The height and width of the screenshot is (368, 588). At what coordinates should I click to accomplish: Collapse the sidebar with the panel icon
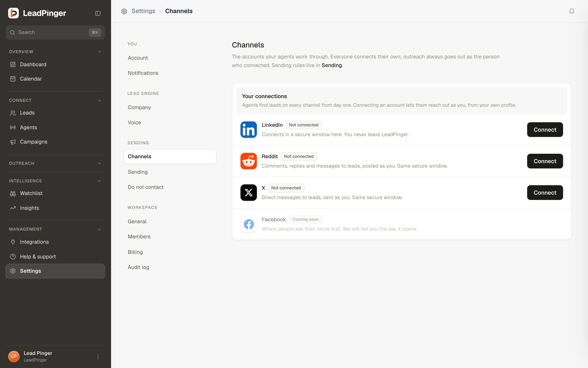98,13
